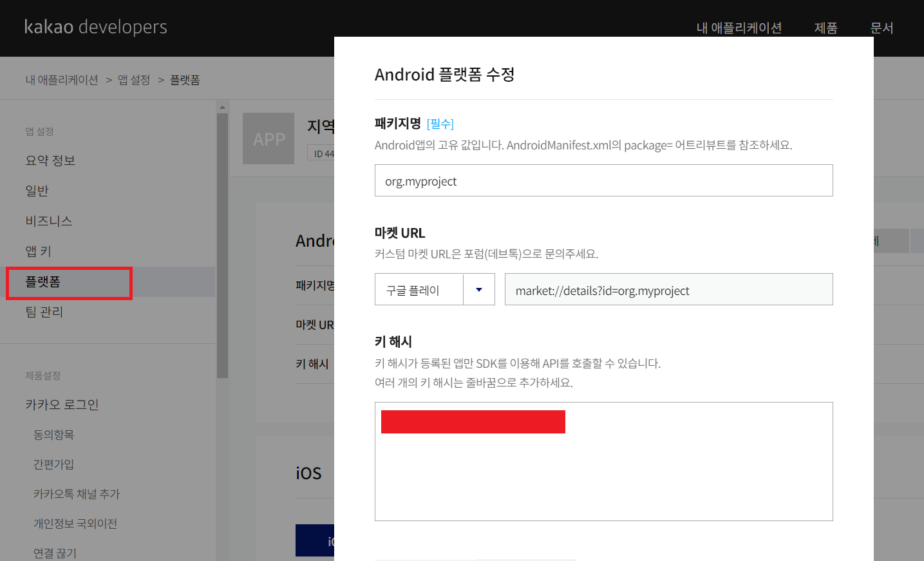Click 커스텀 마켓 URL 데브톡 description
The height and width of the screenshot is (561, 924).
(x=487, y=254)
